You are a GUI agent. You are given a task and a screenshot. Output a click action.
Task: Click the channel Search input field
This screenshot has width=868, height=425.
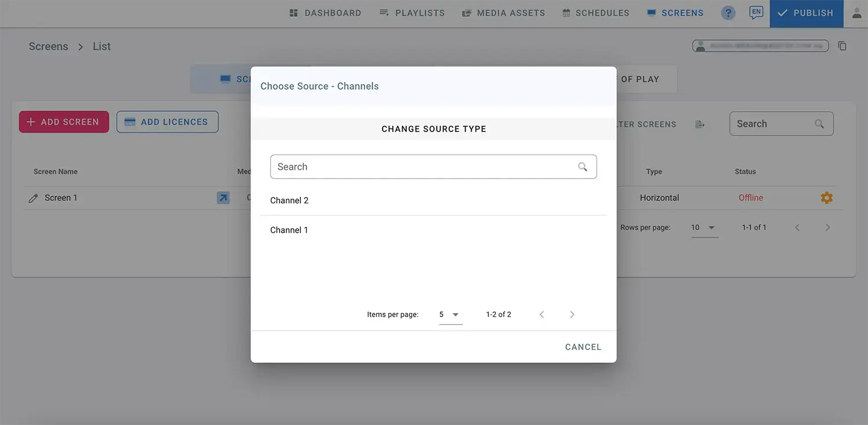[422, 167]
